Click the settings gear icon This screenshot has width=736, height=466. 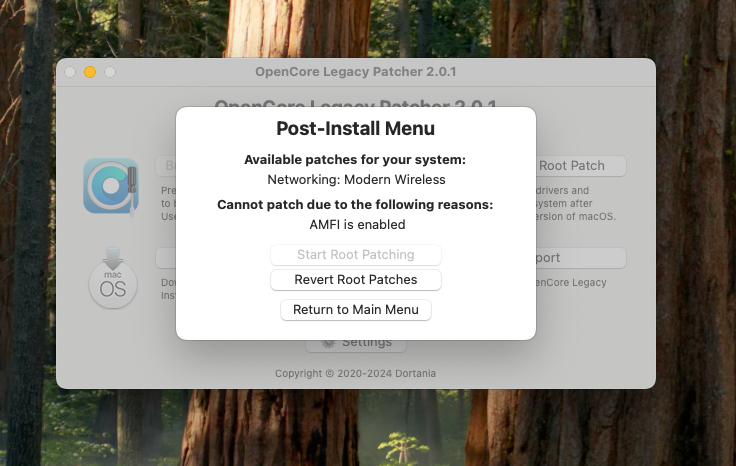[329, 344]
